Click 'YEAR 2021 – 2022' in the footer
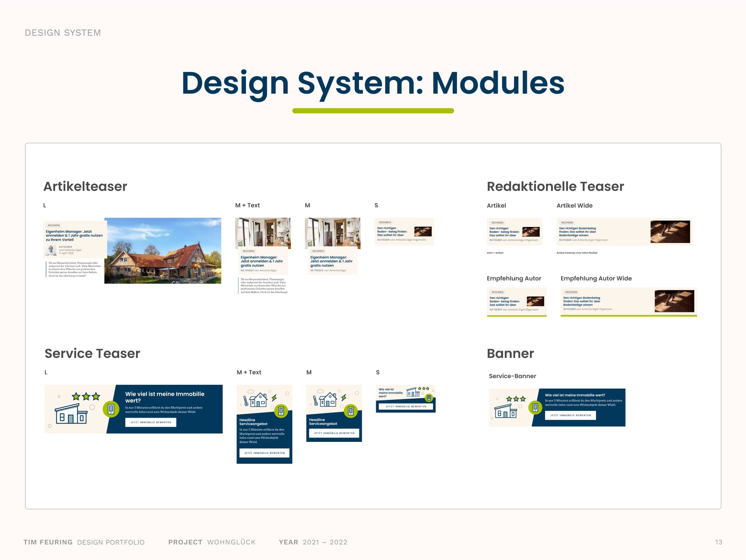 [313, 542]
